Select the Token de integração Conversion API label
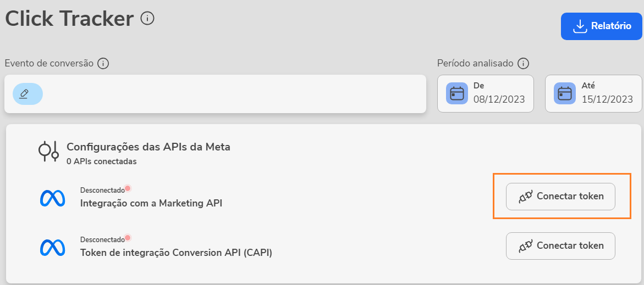 pyautogui.click(x=176, y=253)
